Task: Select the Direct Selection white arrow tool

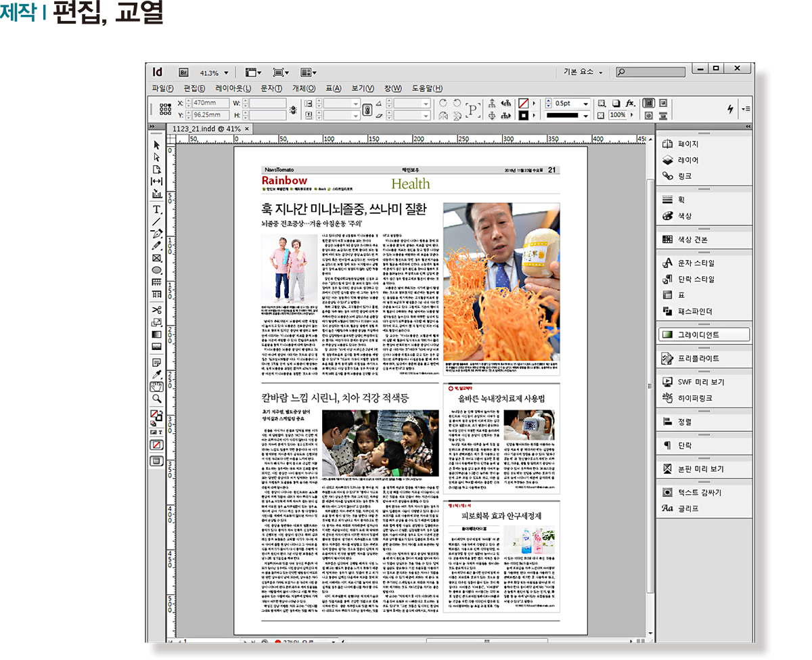Action: tap(156, 157)
